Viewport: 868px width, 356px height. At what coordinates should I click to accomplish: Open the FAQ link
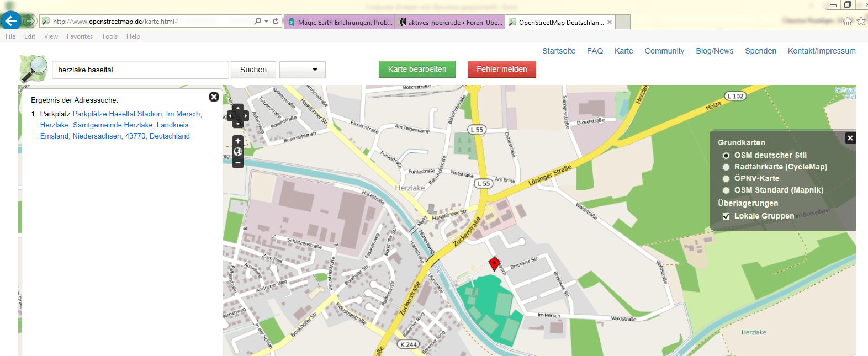595,51
